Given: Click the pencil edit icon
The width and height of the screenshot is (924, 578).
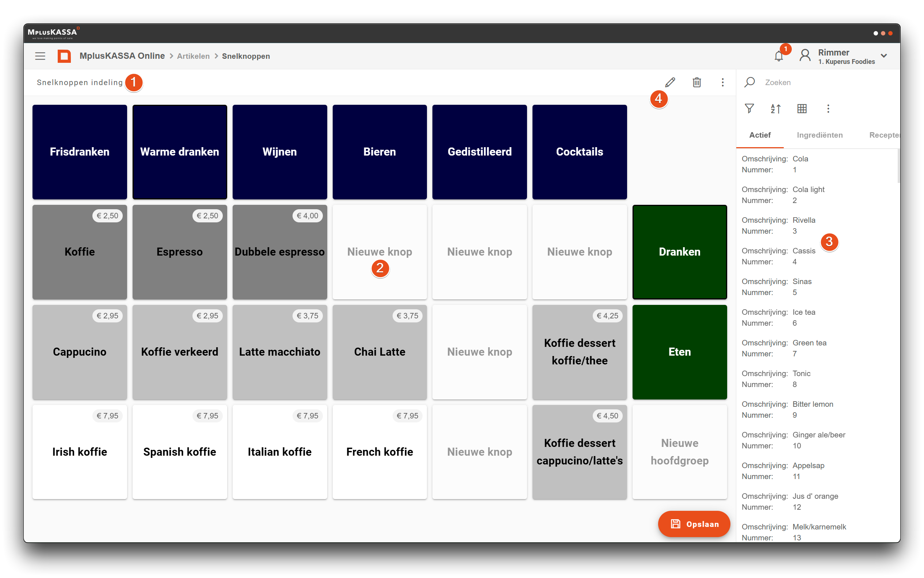Looking at the screenshot, I should 670,82.
